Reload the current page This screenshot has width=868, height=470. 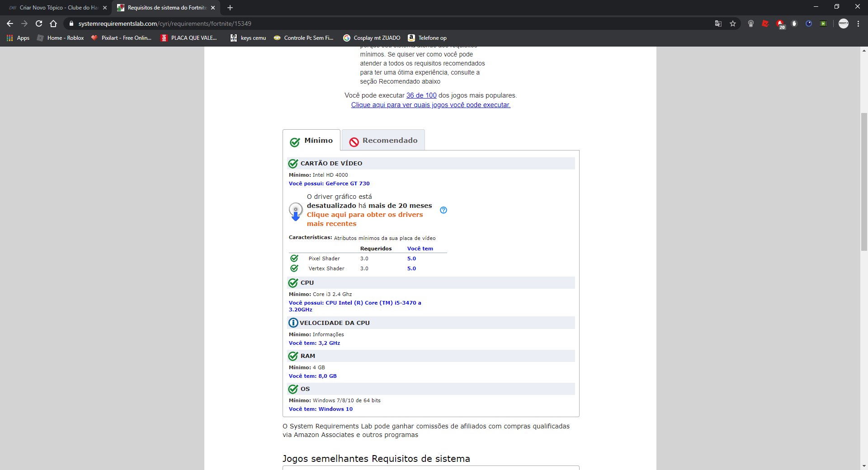coord(39,23)
